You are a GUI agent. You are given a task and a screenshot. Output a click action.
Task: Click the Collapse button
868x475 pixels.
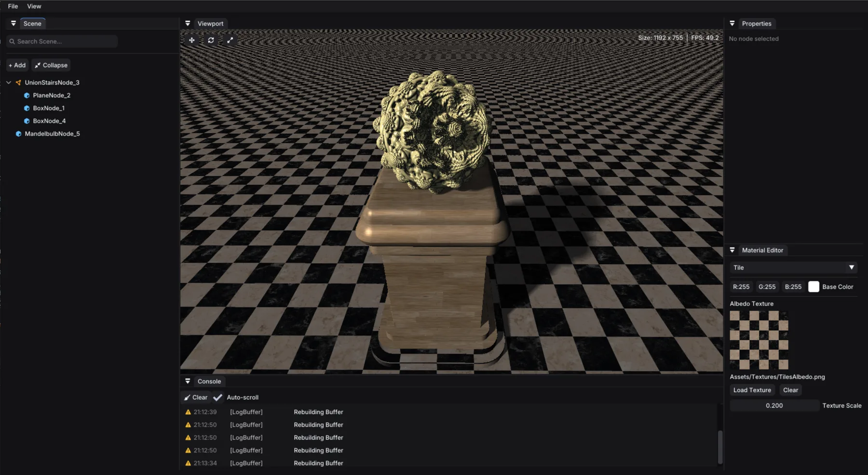pyautogui.click(x=51, y=65)
